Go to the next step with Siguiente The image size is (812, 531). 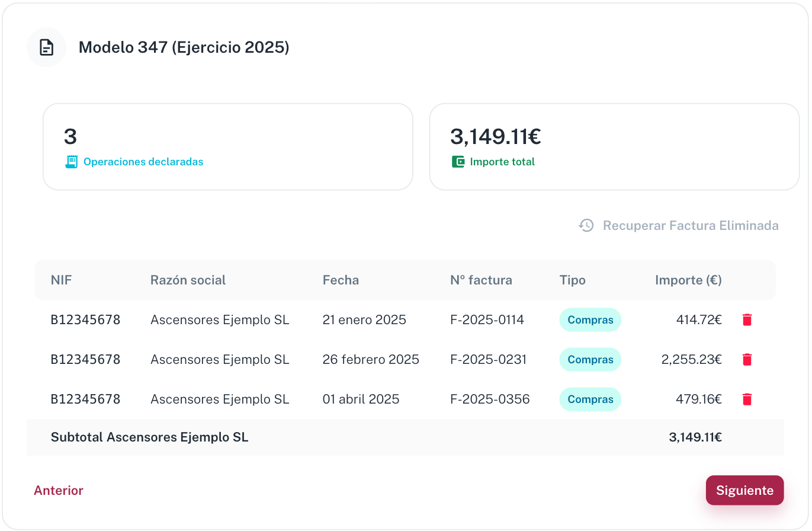[744, 490]
